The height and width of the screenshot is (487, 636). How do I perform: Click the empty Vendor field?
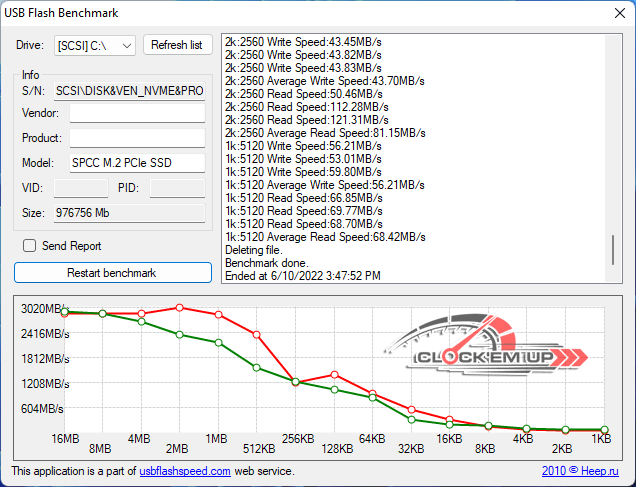click(x=136, y=114)
